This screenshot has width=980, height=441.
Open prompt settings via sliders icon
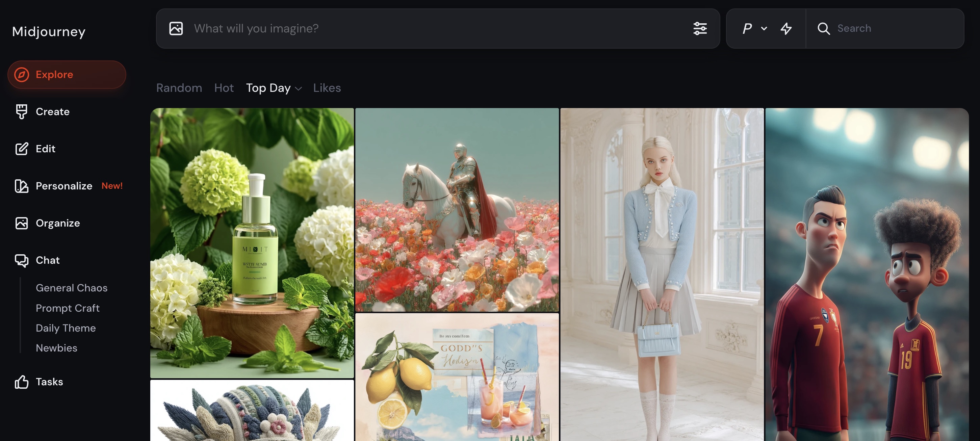click(x=700, y=28)
